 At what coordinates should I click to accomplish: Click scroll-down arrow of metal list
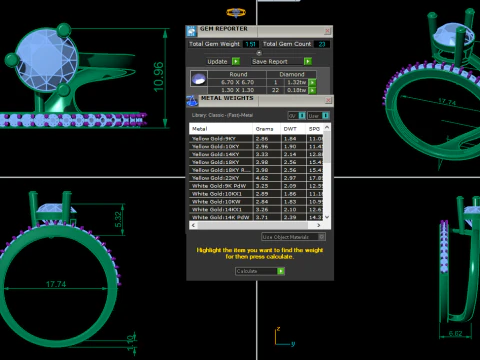(x=327, y=217)
